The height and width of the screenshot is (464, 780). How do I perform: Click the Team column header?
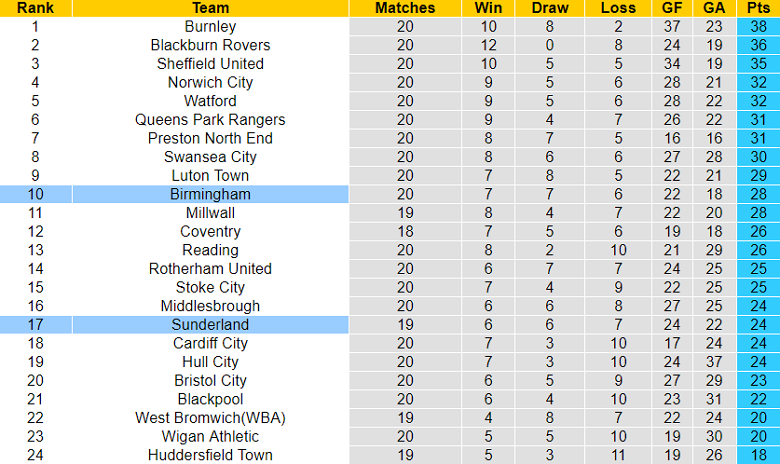(210, 8)
